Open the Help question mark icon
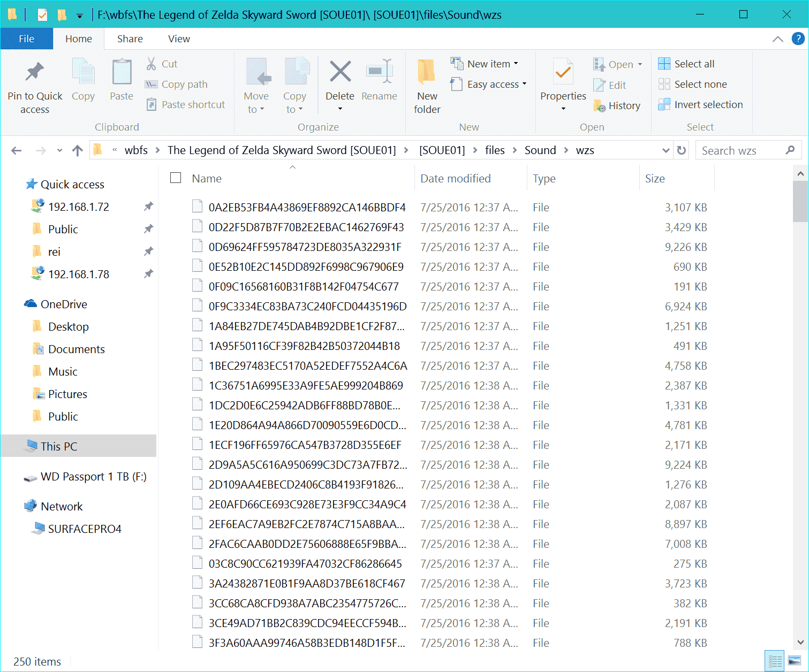 point(798,39)
